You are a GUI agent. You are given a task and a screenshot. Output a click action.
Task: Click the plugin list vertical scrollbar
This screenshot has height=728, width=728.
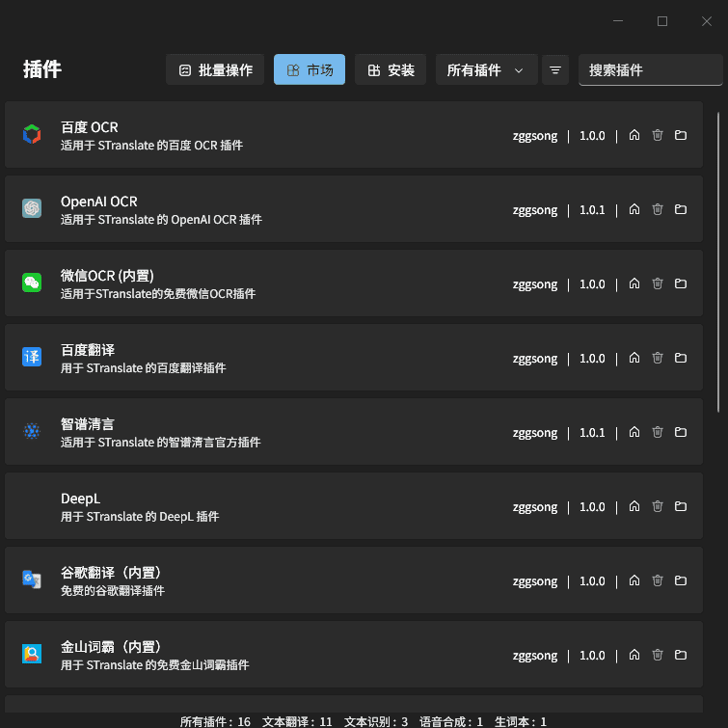(x=718, y=262)
